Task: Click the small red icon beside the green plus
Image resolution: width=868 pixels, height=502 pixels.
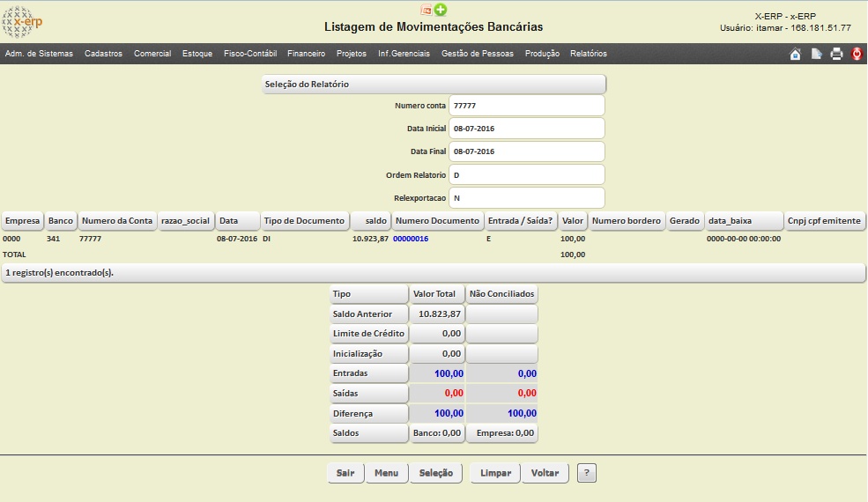Action: pos(427,10)
